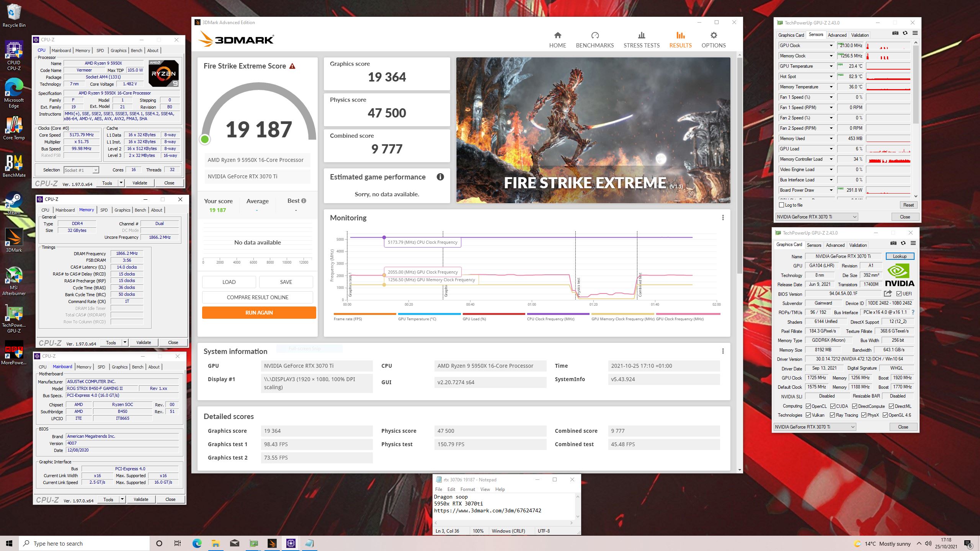980x551 pixels.
Task: Open the Core Temp desktop icon
Action: point(14,129)
